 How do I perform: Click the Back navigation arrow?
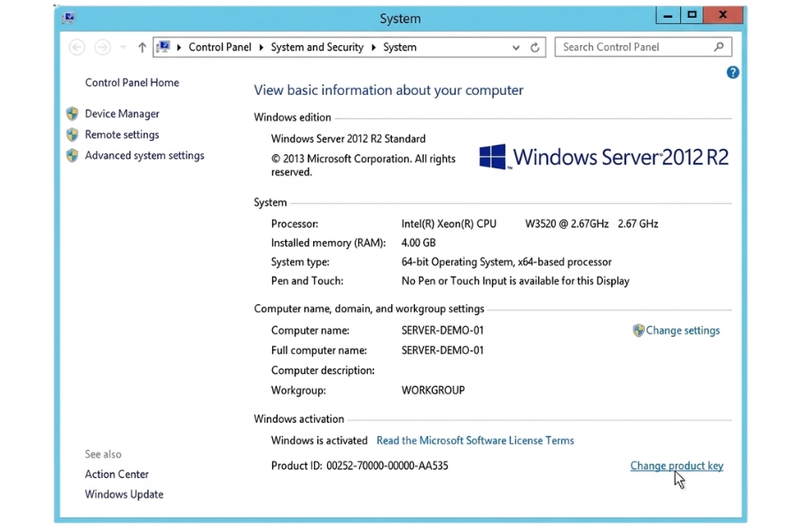tap(77, 47)
